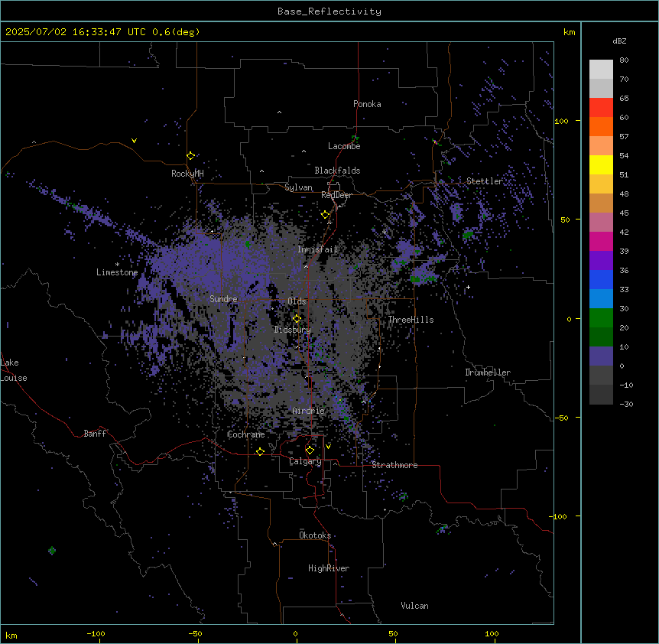Viewport: 659px width, 644px height.
Task: Click the Strathmore label
Action: point(394,465)
